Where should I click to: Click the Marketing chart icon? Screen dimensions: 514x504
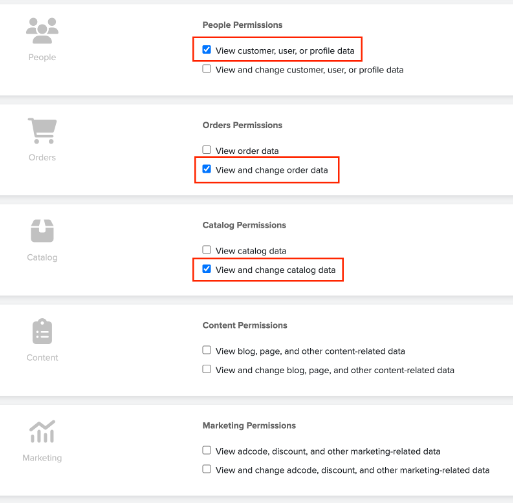tap(42, 431)
